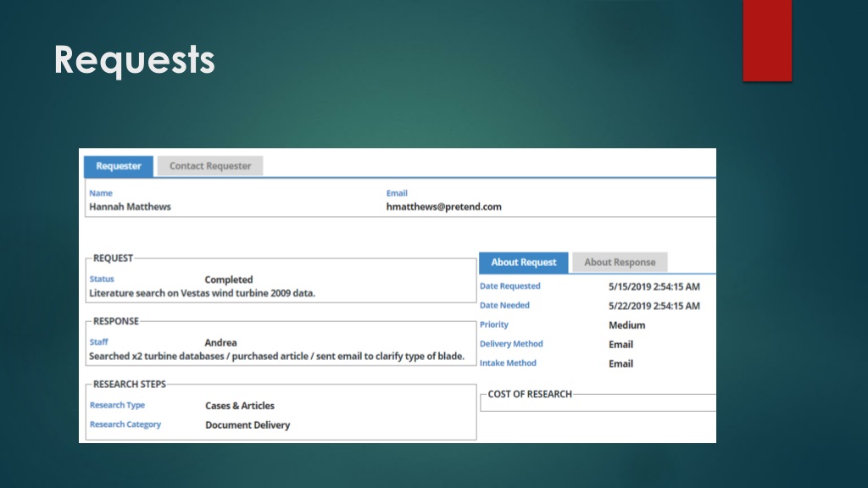
Task: Click the Cases & Articles value
Action: click(240, 406)
